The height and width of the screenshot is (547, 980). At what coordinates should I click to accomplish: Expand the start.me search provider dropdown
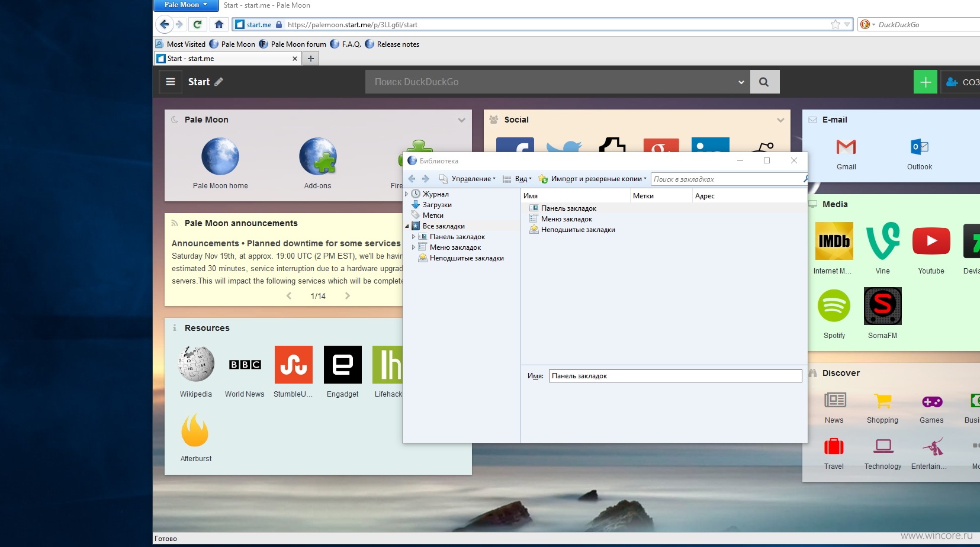[741, 82]
